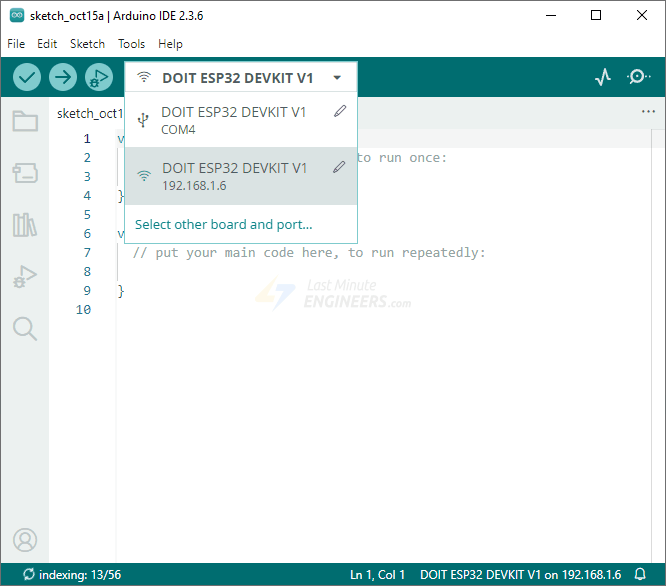Switch to the sketch_oct15a editor tab

coord(90,113)
